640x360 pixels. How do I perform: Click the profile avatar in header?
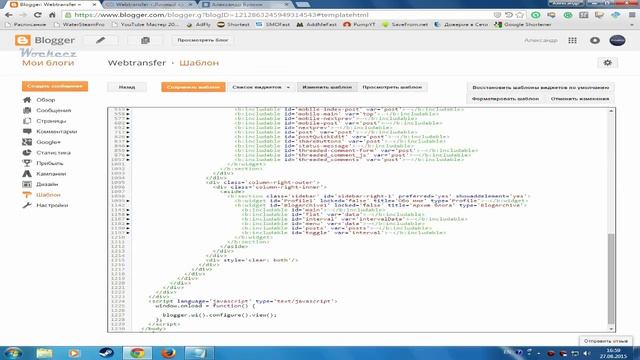pos(617,40)
